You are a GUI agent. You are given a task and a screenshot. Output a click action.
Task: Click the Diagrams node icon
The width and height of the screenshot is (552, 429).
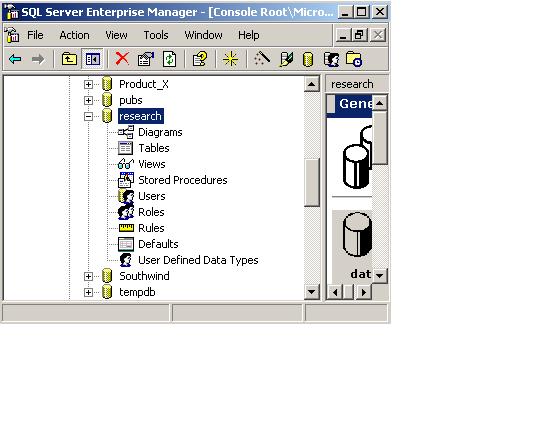point(126,132)
